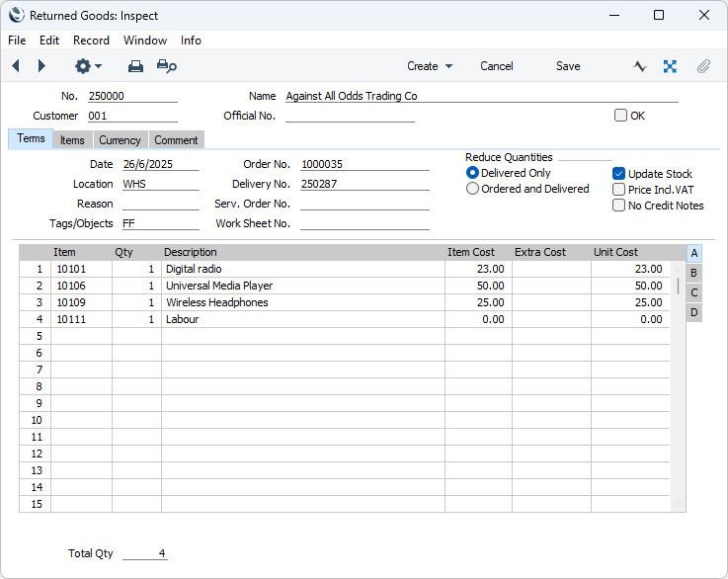
Task: Go to previous record arrow
Action: click(x=16, y=66)
